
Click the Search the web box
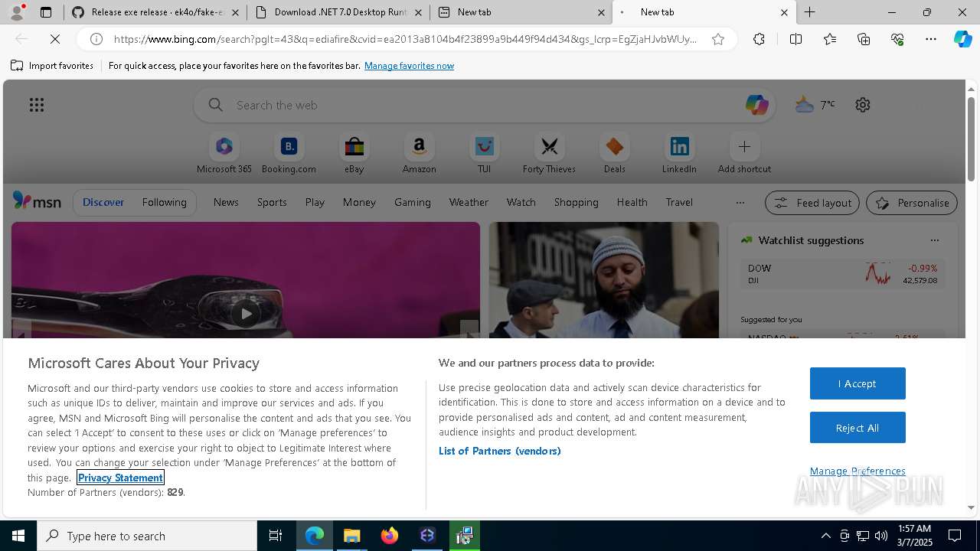click(x=484, y=105)
